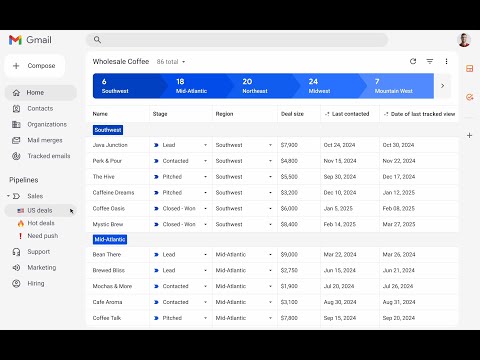
Task: Click the Mid-Atlantic group label
Action: (110, 239)
